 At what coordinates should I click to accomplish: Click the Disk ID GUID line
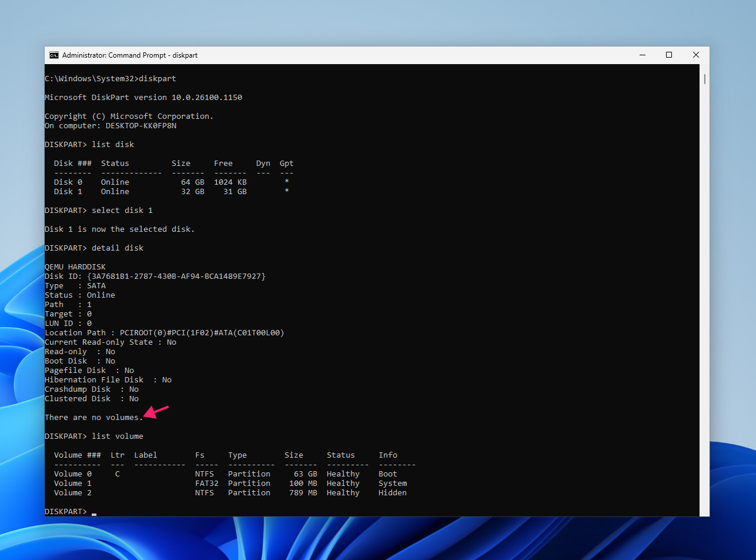tap(155, 276)
